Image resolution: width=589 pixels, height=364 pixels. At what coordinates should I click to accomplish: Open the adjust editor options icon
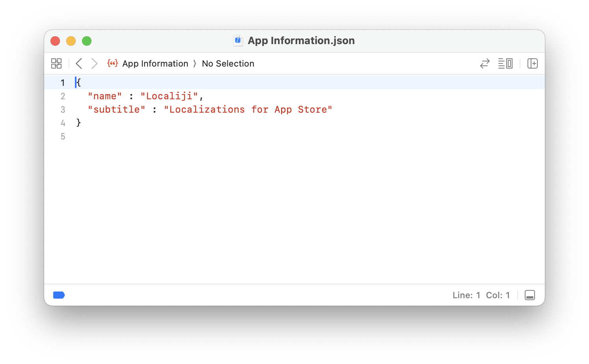point(505,63)
